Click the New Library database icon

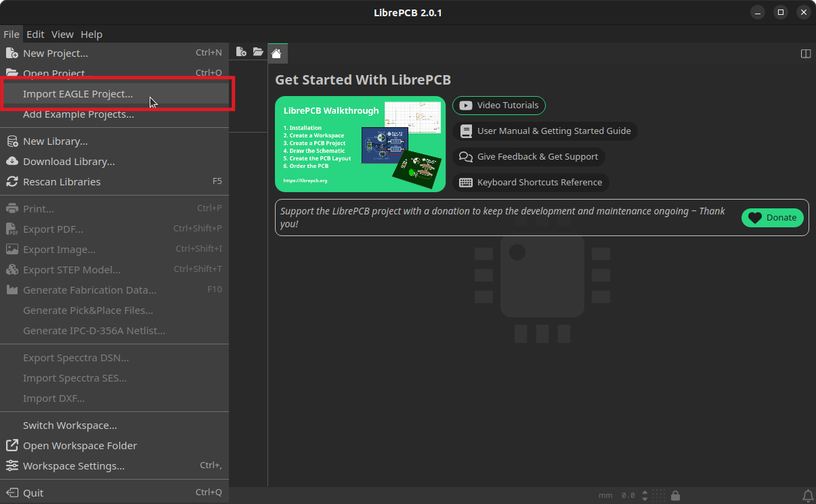(x=12, y=141)
